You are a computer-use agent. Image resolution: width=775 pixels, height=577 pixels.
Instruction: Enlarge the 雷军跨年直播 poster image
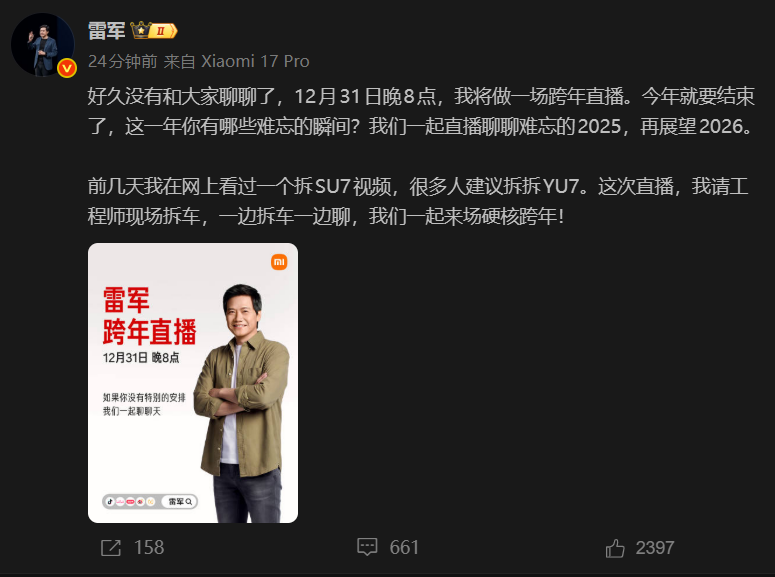193,383
